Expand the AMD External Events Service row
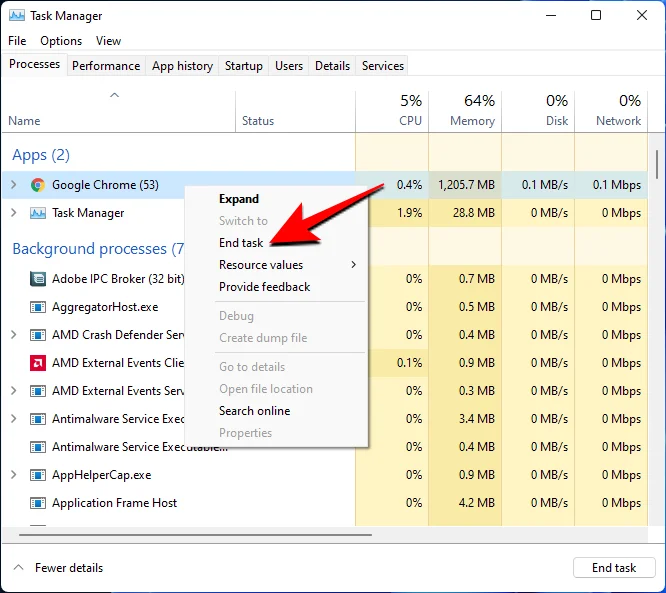The image size is (666, 593). [14, 391]
